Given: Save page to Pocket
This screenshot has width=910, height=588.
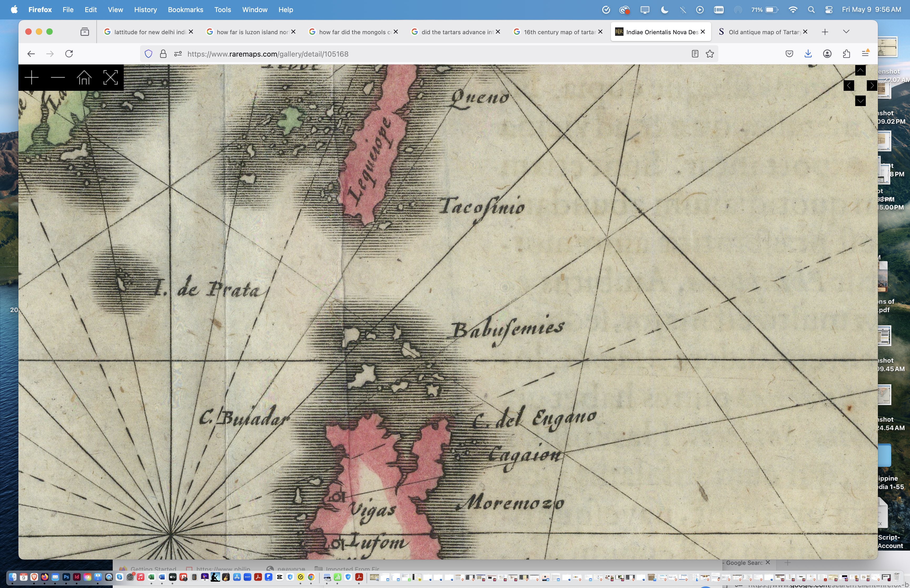Looking at the screenshot, I should (789, 54).
